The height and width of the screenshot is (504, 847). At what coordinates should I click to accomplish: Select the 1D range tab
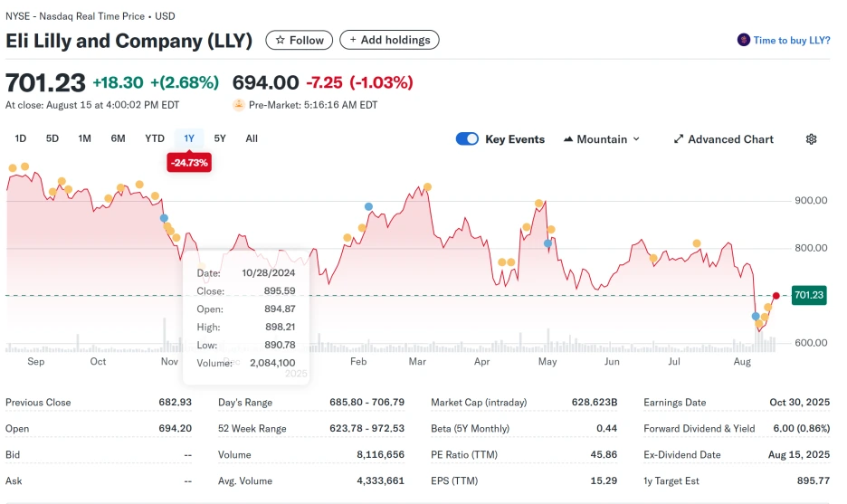[x=21, y=138]
